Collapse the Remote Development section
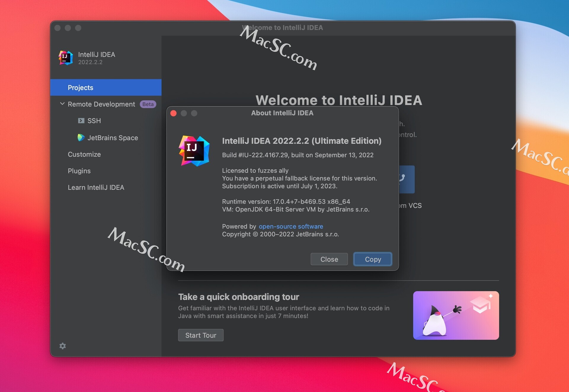569x392 pixels. pyautogui.click(x=62, y=104)
